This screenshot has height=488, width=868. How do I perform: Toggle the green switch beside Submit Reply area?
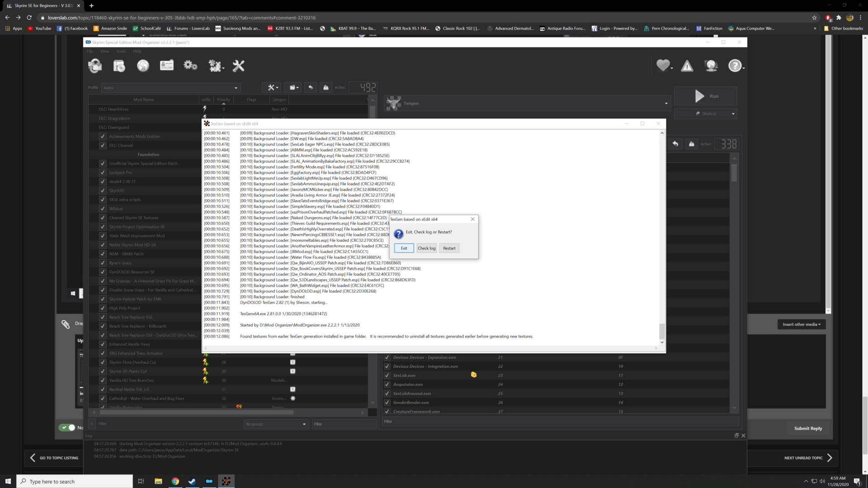(67, 427)
